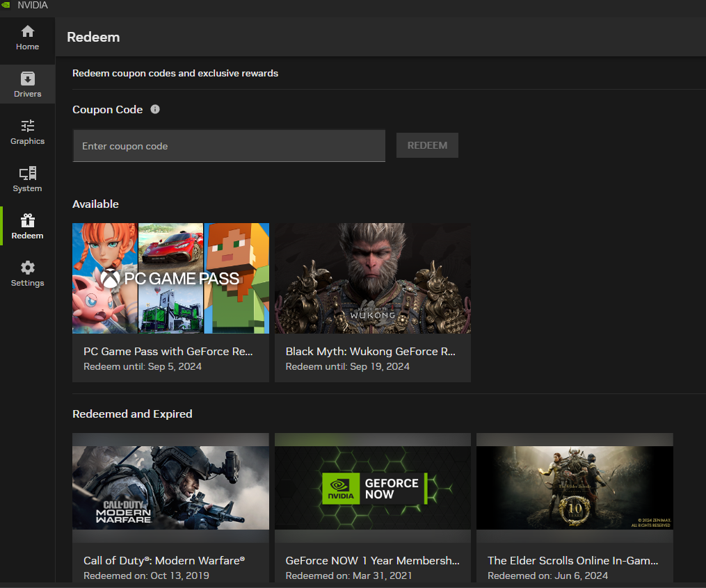Click 'Redeemed on: Mar 31, 2021' text
706x588 pixels.
click(349, 576)
